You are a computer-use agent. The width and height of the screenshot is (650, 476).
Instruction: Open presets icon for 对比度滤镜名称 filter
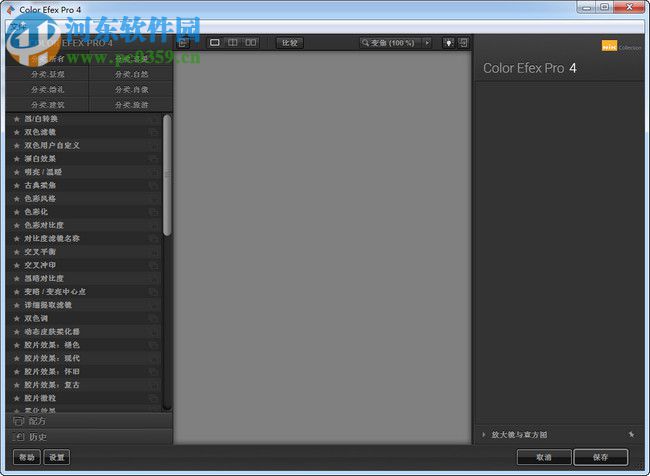pos(154,238)
